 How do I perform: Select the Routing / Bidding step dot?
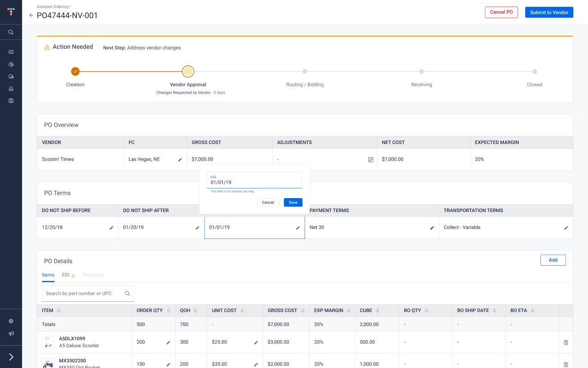click(x=305, y=71)
